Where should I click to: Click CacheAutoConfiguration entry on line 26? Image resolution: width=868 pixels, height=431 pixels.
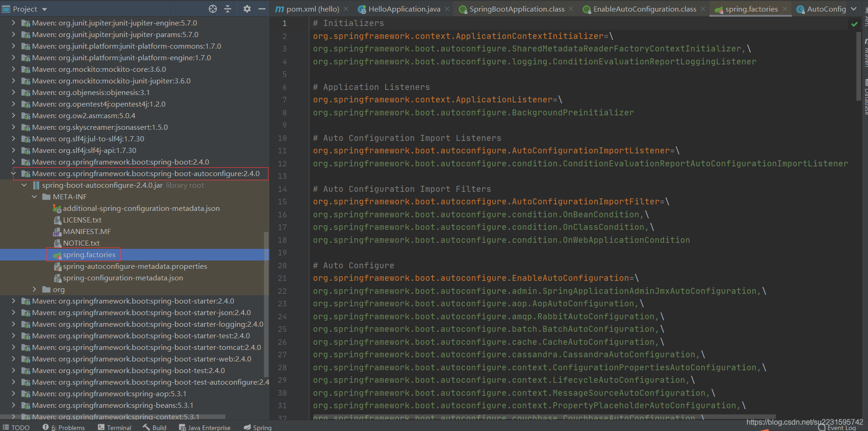pyautogui.click(x=598, y=342)
